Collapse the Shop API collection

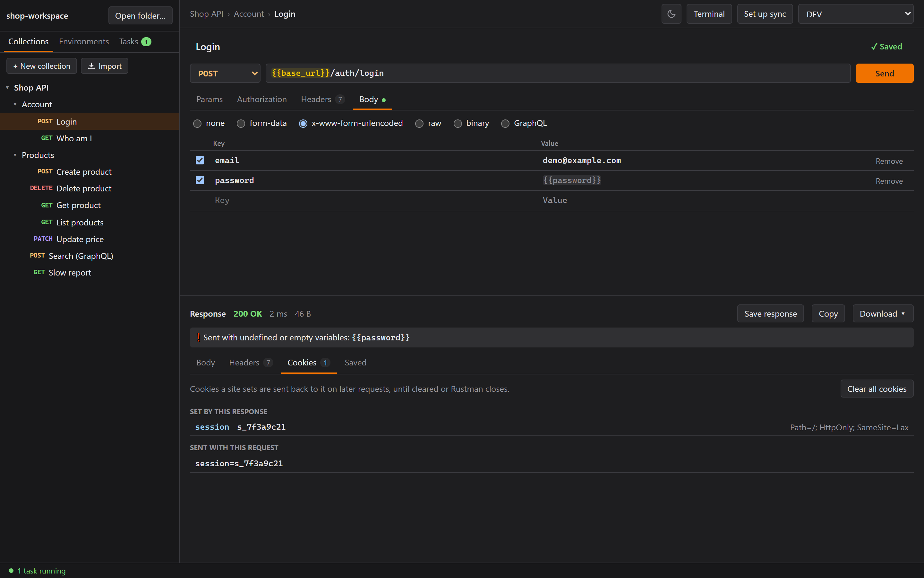click(x=7, y=88)
